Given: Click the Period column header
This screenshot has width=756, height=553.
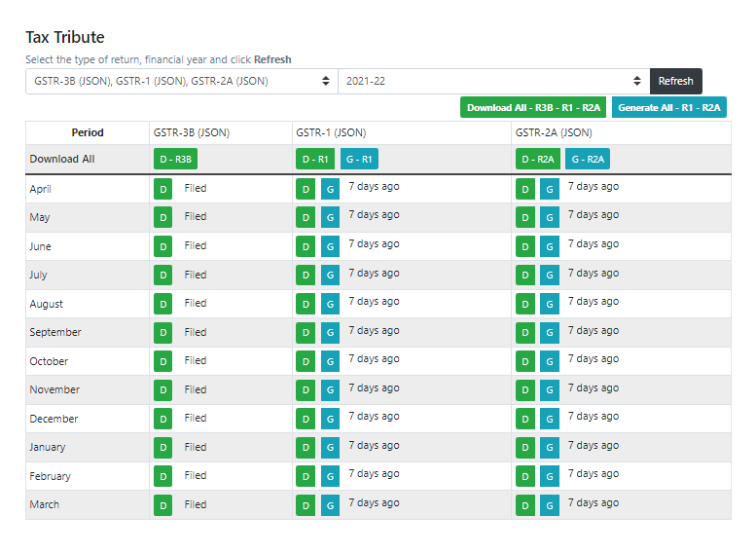Looking at the screenshot, I should tap(88, 132).
